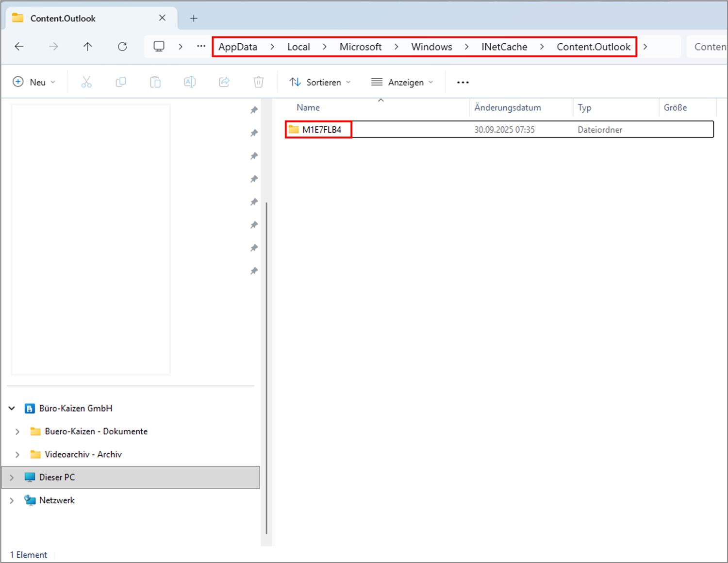The width and height of the screenshot is (728, 563).
Task: Click the Share icon
Action: (x=224, y=82)
